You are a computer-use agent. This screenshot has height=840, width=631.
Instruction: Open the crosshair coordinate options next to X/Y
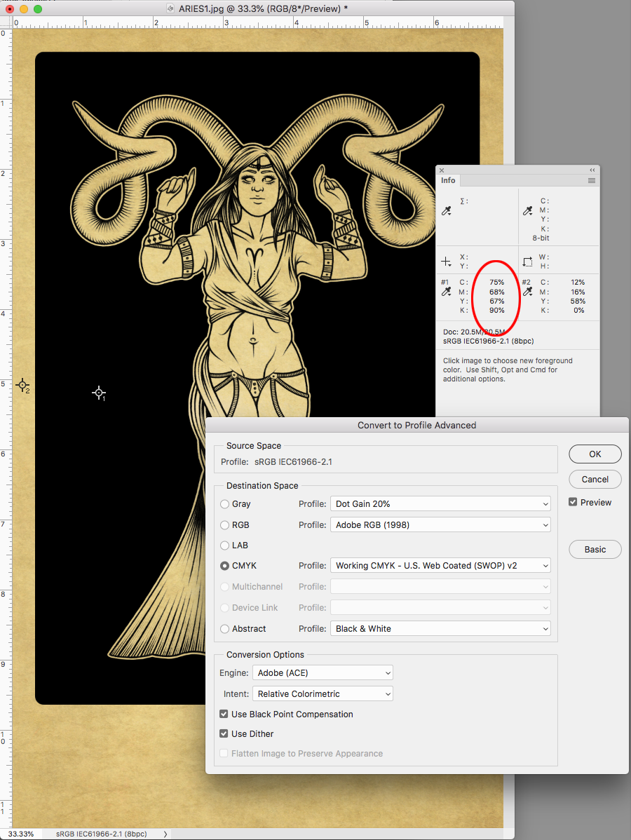(446, 262)
